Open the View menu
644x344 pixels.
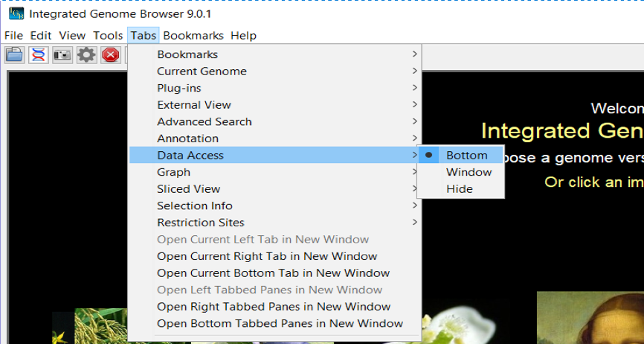click(x=72, y=35)
